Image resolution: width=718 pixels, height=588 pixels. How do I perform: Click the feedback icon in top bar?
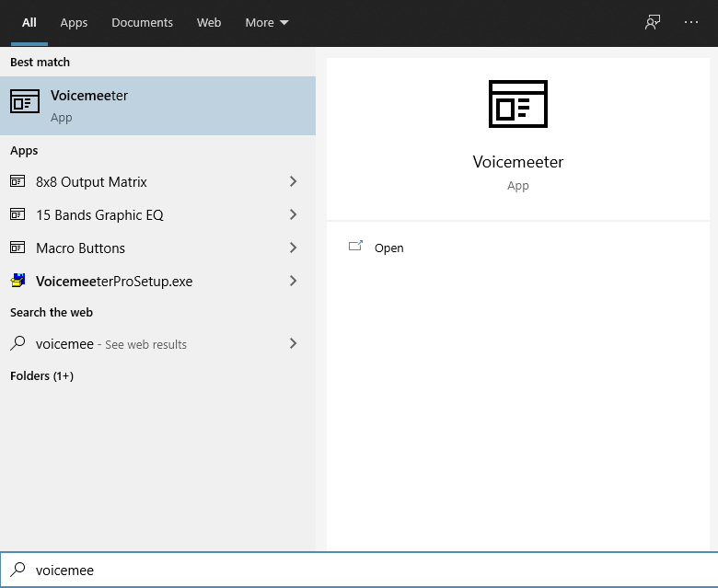[x=653, y=22]
